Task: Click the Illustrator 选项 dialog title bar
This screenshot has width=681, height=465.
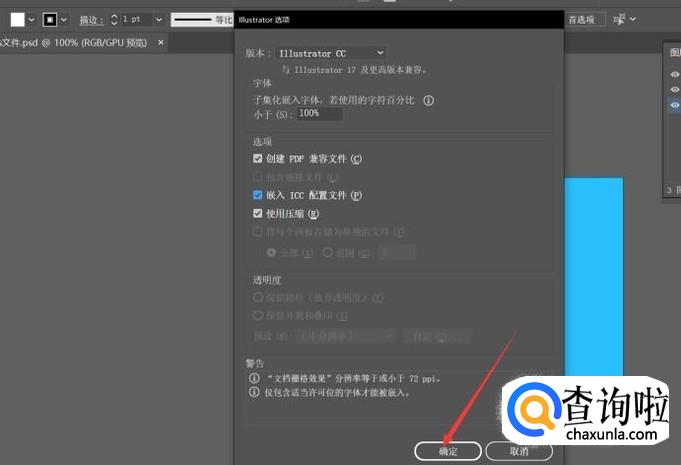Action: coord(399,20)
